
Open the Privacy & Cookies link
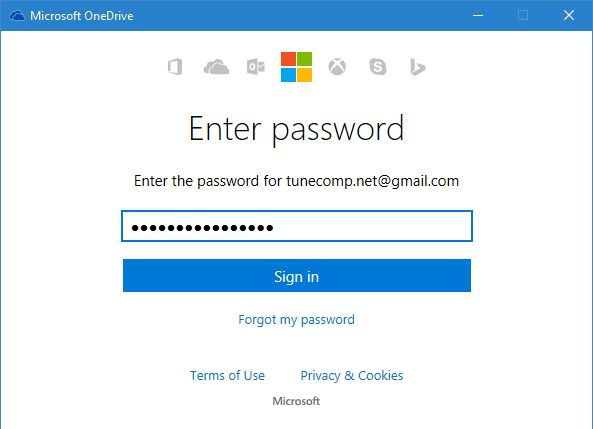pyautogui.click(x=352, y=376)
